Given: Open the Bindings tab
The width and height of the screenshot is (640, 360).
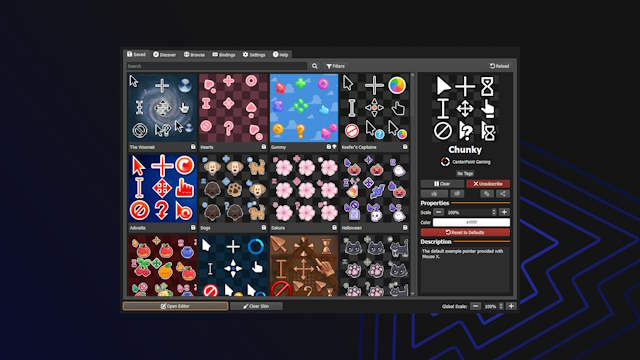Looking at the screenshot, I should click(x=224, y=55).
